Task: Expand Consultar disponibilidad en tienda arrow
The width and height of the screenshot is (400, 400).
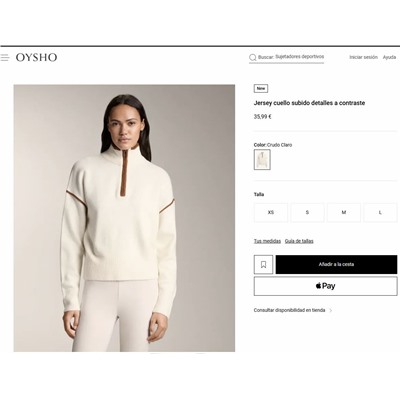Action: point(331,310)
